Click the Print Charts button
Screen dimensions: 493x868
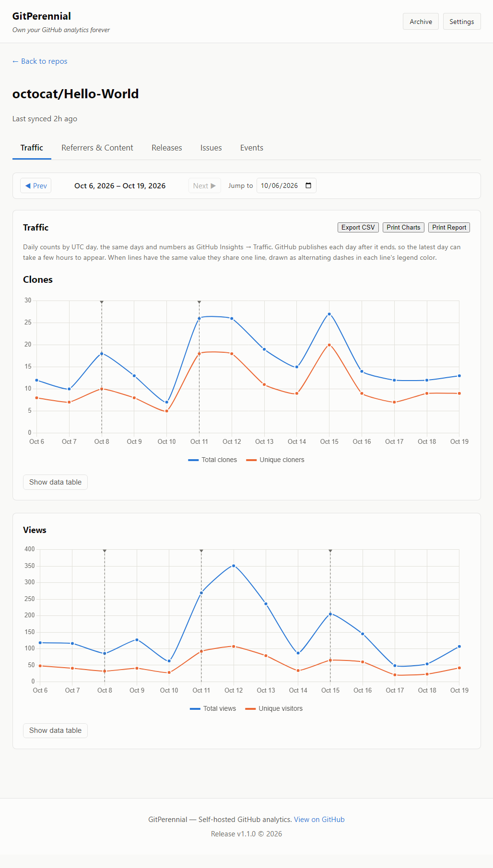pyautogui.click(x=403, y=227)
